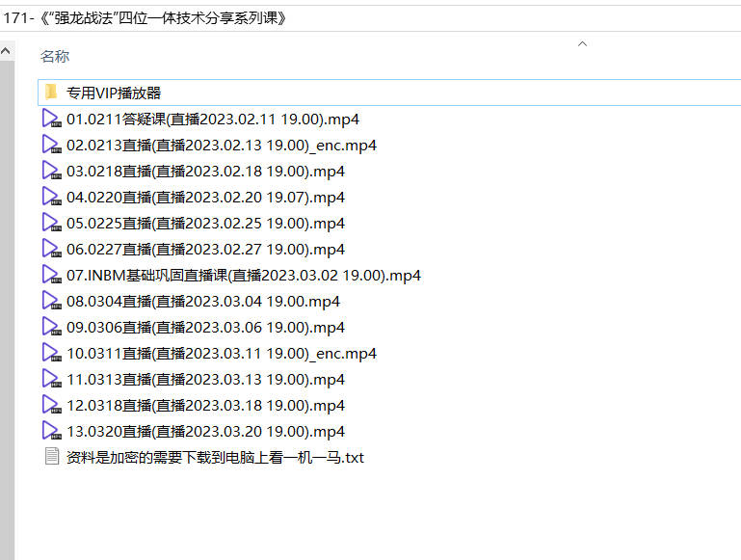Select the 专用VIP播放器 folder name
This screenshot has width=741, height=560.
coord(114,93)
